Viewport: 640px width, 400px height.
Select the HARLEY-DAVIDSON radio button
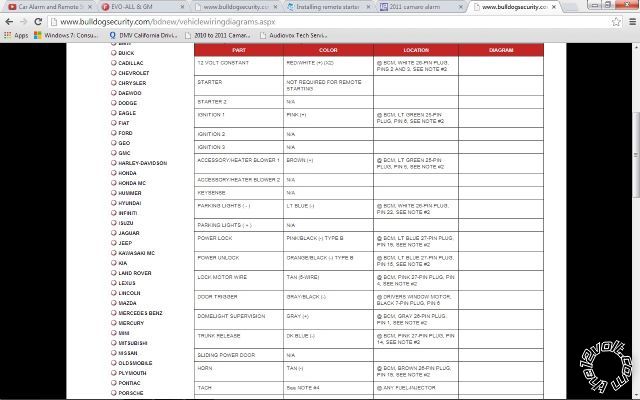pos(113,163)
